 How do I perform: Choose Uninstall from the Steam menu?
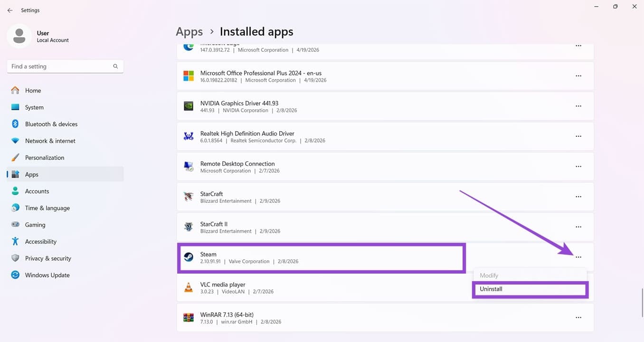tap(530, 289)
